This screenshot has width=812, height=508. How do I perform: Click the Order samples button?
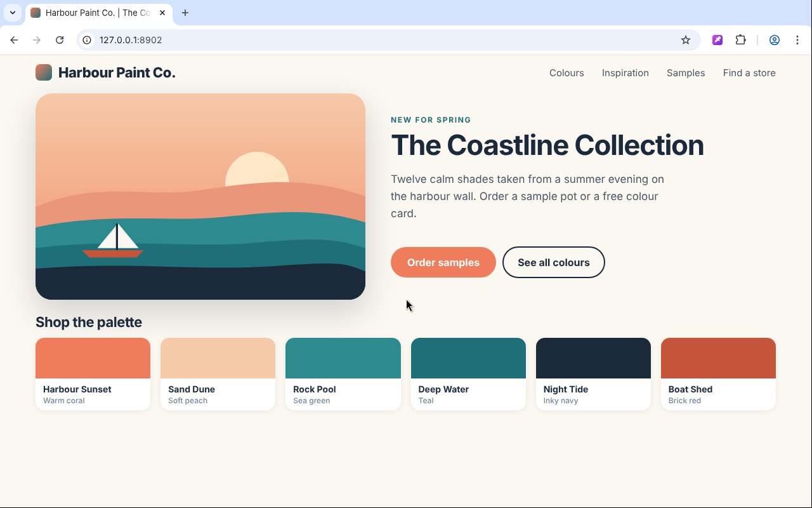click(x=443, y=262)
